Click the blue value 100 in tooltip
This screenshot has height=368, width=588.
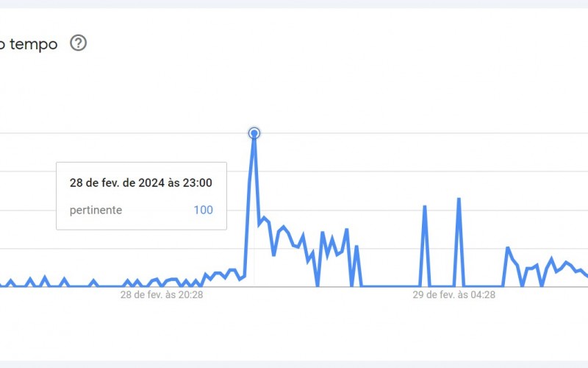[203, 210]
